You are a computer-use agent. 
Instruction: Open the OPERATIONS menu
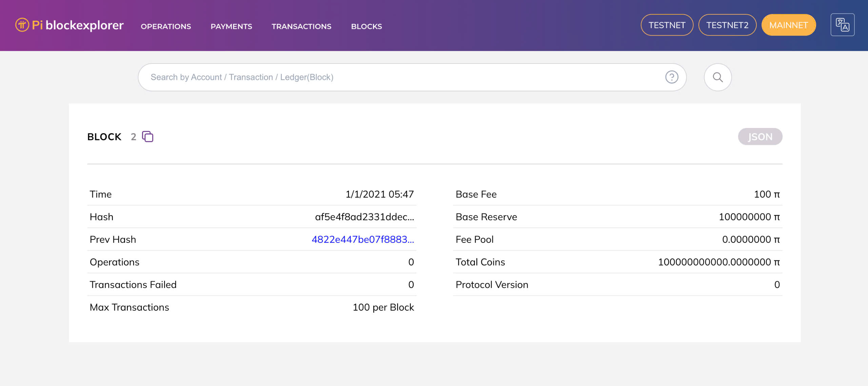pyautogui.click(x=166, y=26)
